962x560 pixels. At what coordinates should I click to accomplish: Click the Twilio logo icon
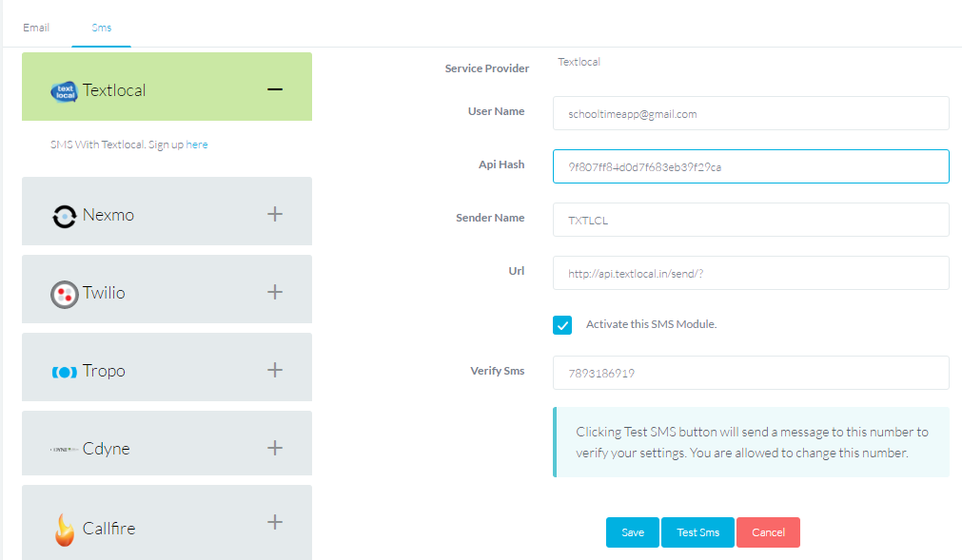coord(65,295)
